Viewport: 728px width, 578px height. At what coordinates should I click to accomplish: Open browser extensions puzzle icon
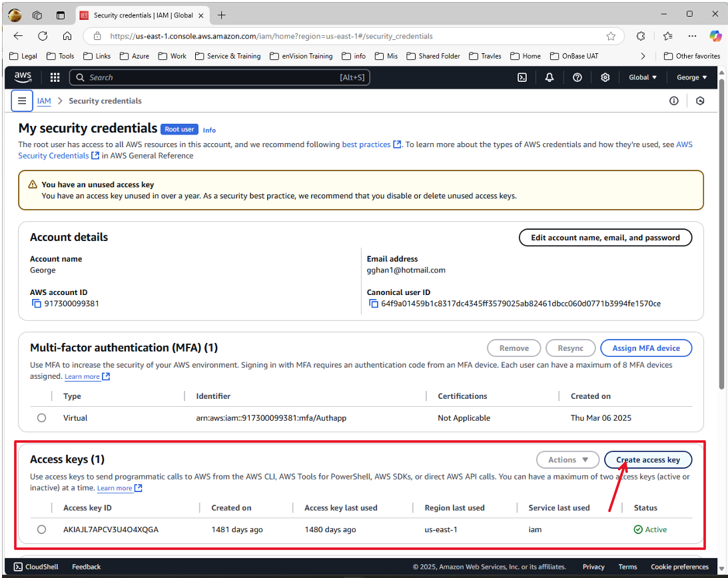tap(641, 36)
